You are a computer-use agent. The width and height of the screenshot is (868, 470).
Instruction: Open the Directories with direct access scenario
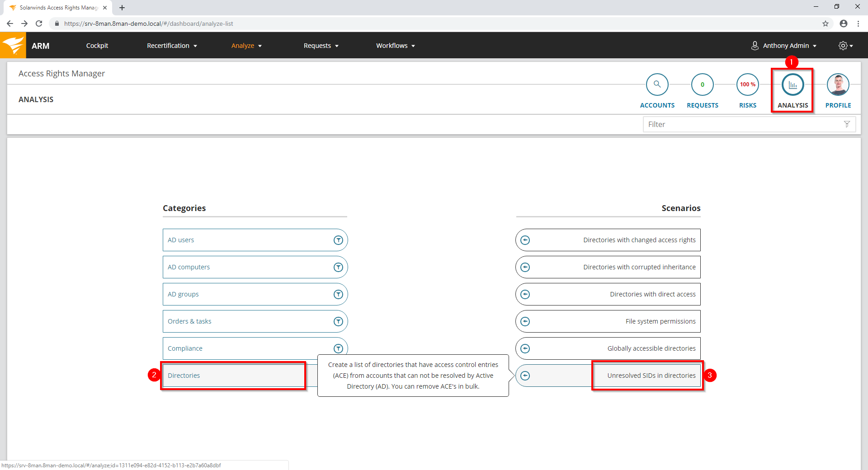pyautogui.click(x=652, y=294)
